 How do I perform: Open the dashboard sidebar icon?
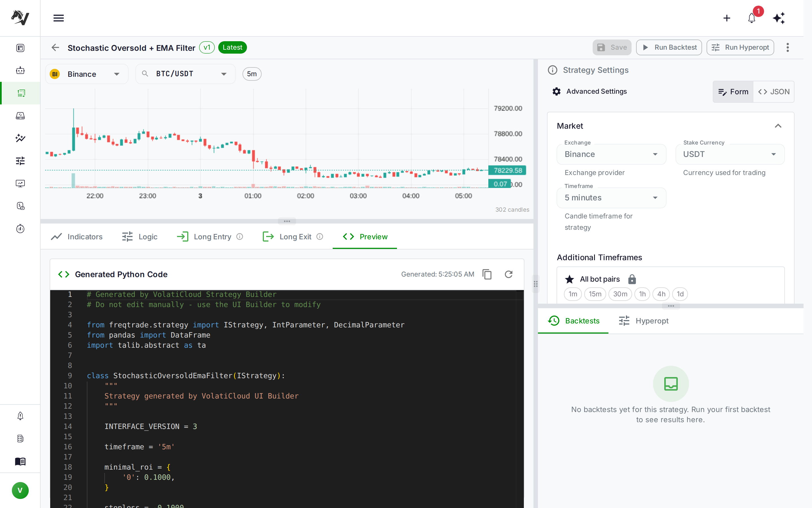pyautogui.click(x=20, y=48)
